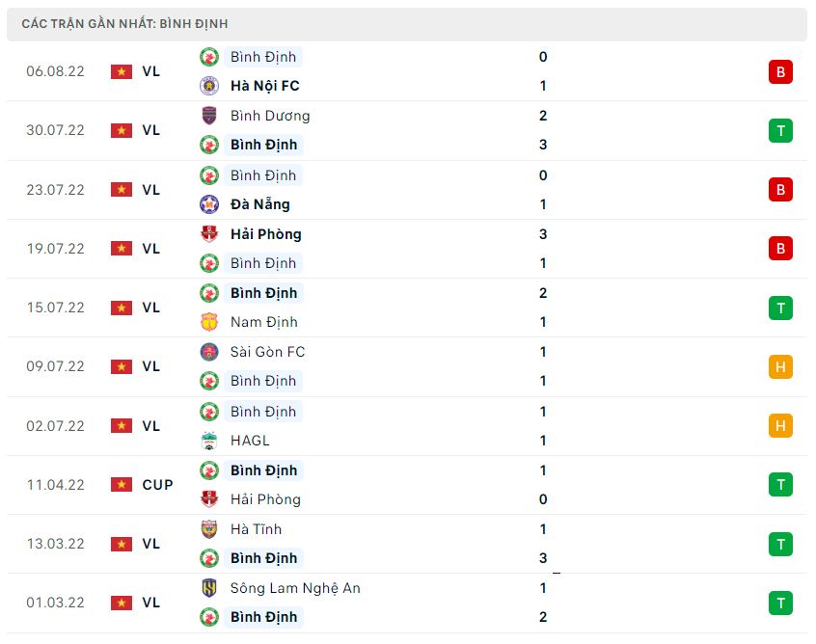Open the Sông Lam Nghệ An team link
This screenshot has width=816, height=644.
tap(295, 588)
